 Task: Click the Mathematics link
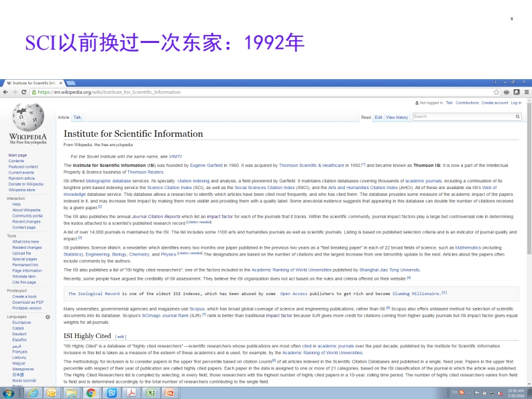click(x=468, y=247)
